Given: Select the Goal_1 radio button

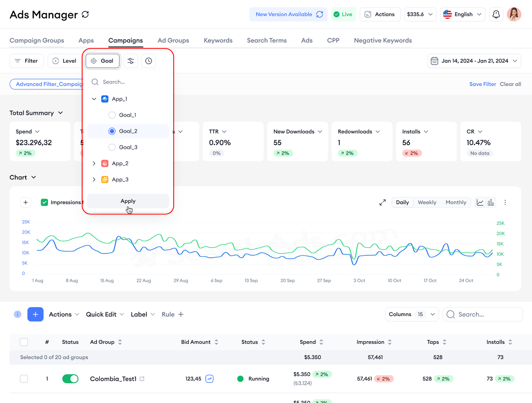Looking at the screenshot, I should point(112,115).
